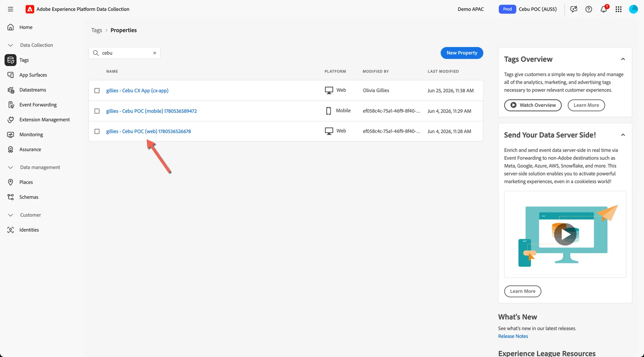Viewport: 644px width, 357px height.
Task: Click the New Property button
Action: pyautogui.click(x=462, y=53)
